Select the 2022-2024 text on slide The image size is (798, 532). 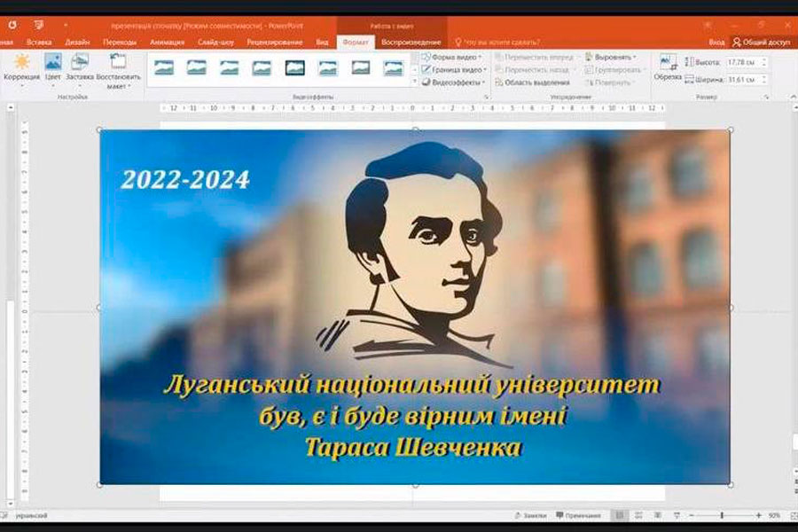pos(185,180)
